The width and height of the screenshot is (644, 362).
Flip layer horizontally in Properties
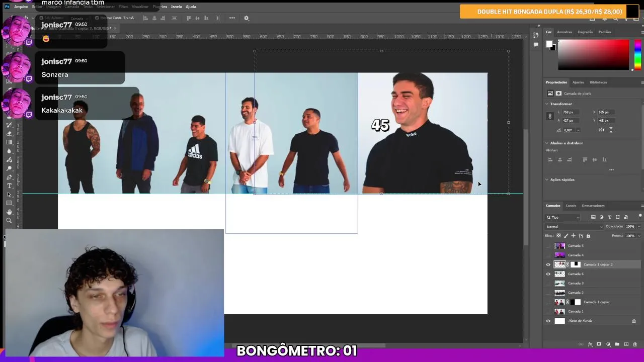pyautogui.click(x=602, y=130)
